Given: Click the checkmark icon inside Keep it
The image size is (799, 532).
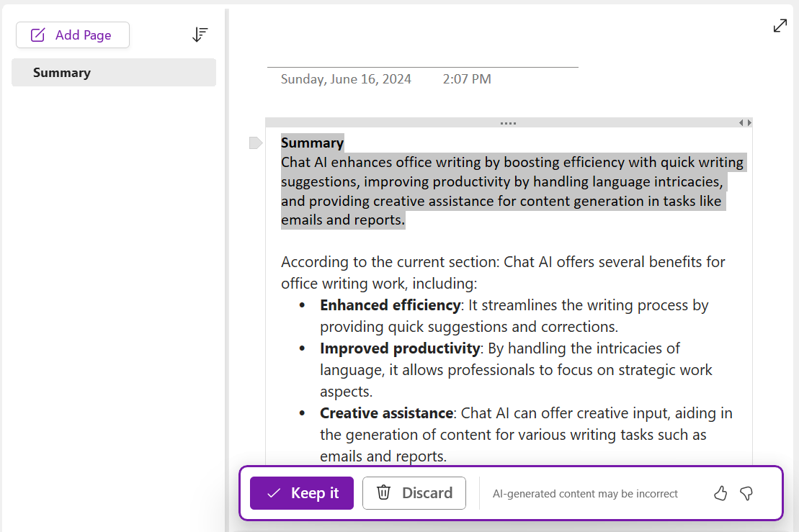Looking at the screenshot, I should tap(272, 493).
